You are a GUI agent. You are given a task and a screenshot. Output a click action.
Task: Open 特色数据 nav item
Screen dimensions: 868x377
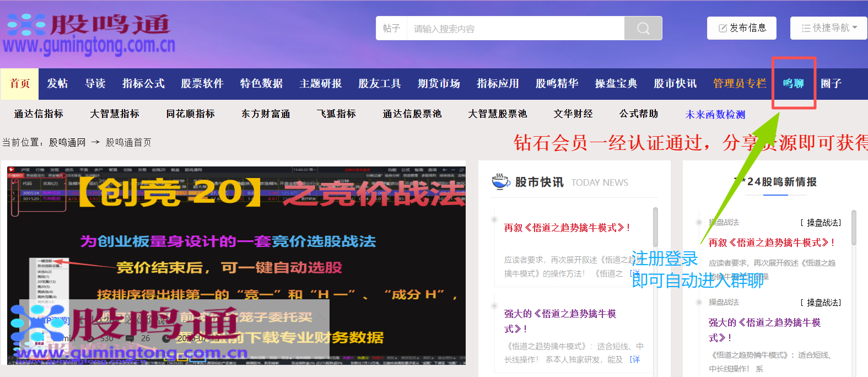[261, 84]
